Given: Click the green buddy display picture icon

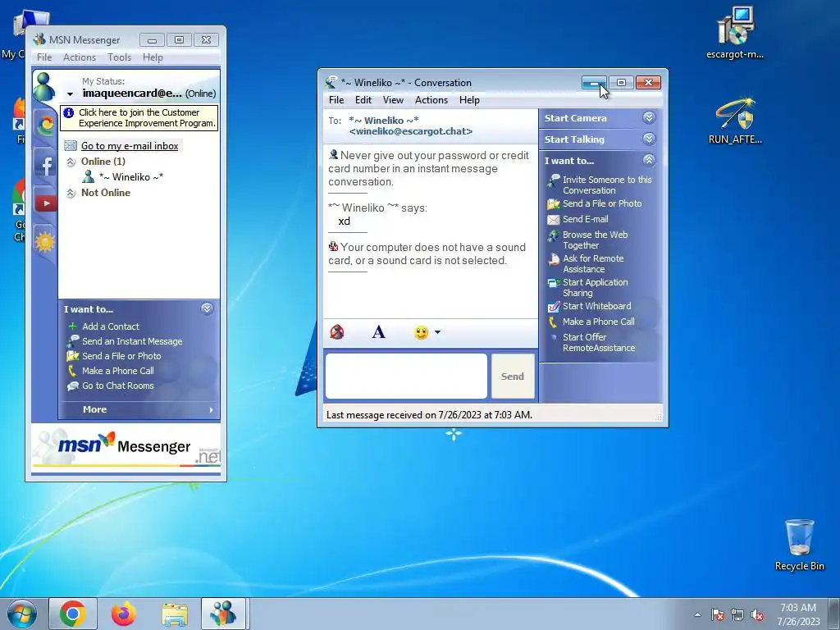Looking at the screenshot, I should tap(43, 86).
